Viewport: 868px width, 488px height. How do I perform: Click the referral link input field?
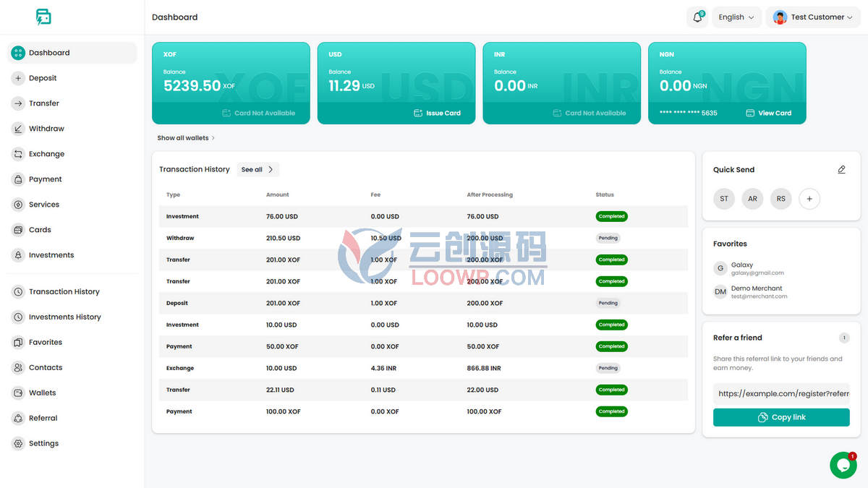tap(781, 394)
